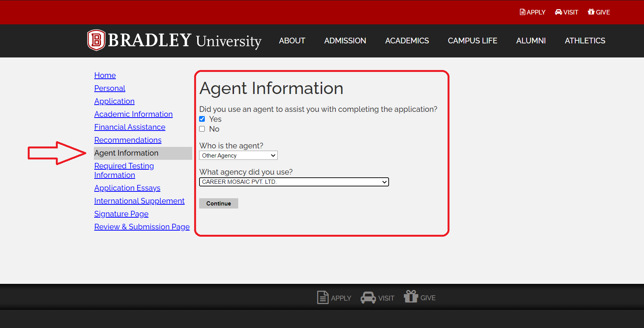Click the footer Give gift icon
The height and width of the screenshot is (328, 644).
click(411, 296)
